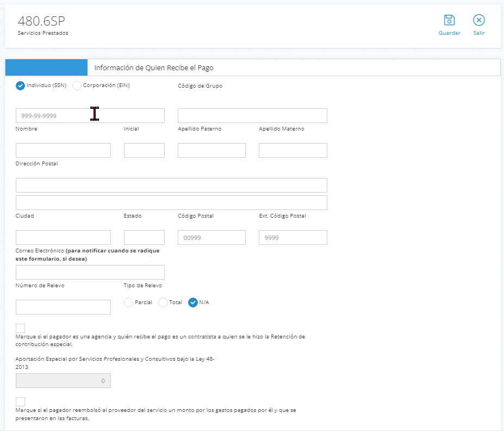The width and height of the screenshot is (504, 432).
Task: Click the Apellido Paterno input field
Action: [211, 150]
